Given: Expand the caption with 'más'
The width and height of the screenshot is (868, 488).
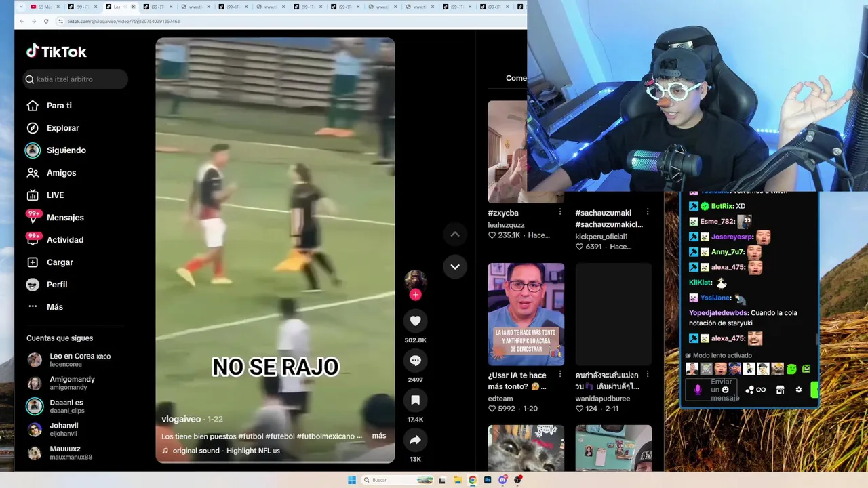Looking at the screenshot, I should pyautogui.click(x=379, y=436).
